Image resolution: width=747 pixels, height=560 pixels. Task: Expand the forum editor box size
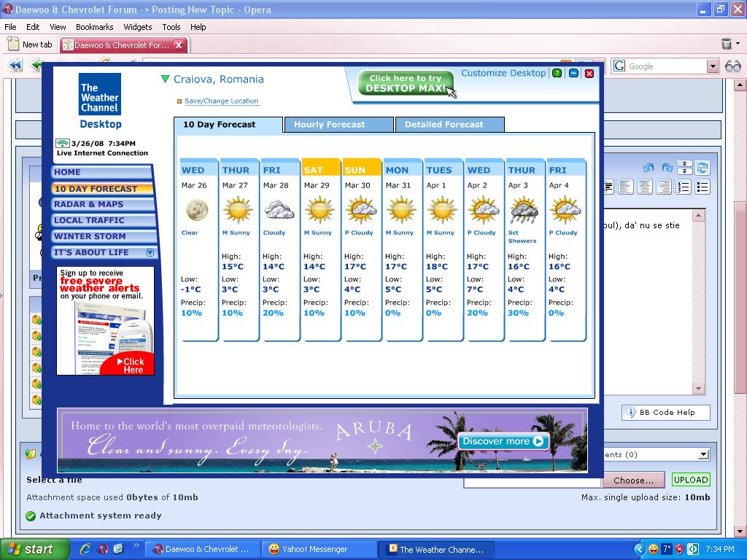pos(684,171)
